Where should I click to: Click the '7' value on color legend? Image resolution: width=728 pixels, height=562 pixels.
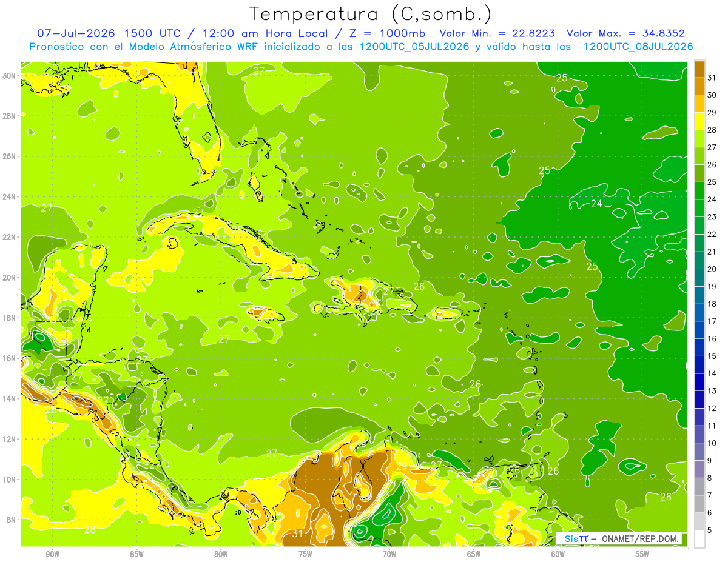tap(710, 495)
